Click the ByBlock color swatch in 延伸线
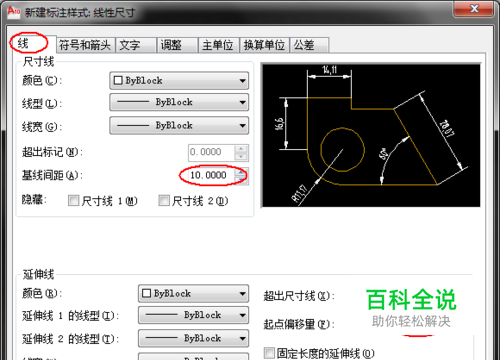 point(146,293)
